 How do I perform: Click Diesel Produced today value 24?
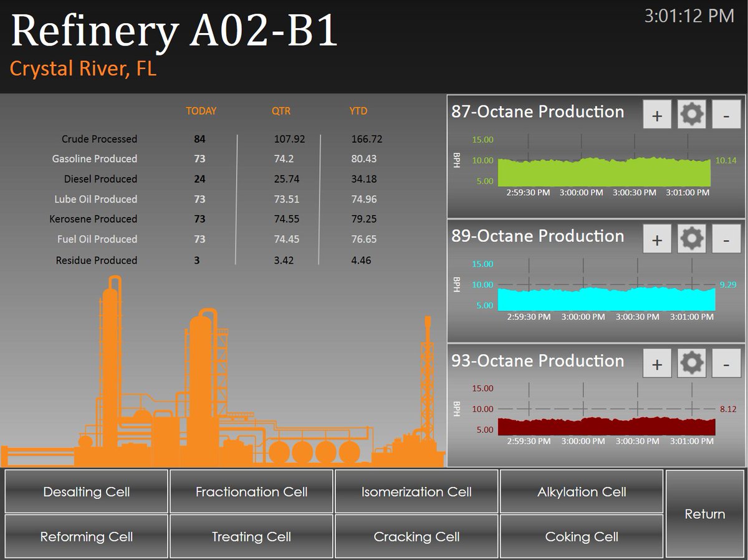pos(199,179)
